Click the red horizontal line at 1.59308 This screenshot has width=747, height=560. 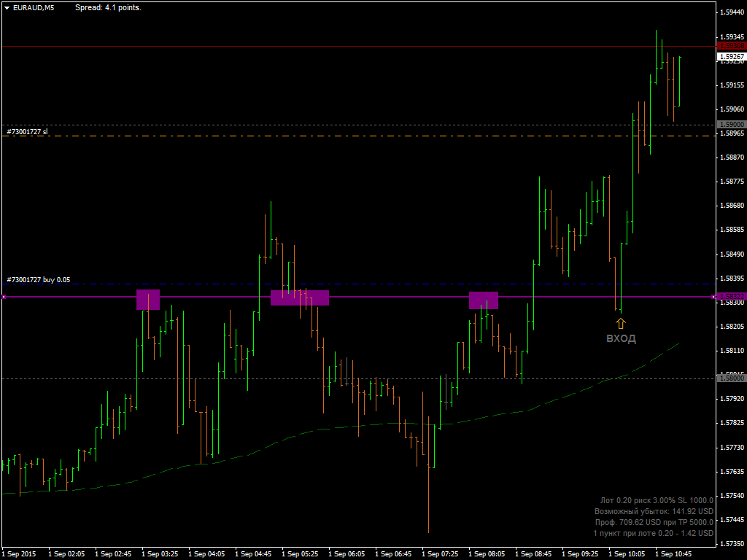(x=357, y=46)
